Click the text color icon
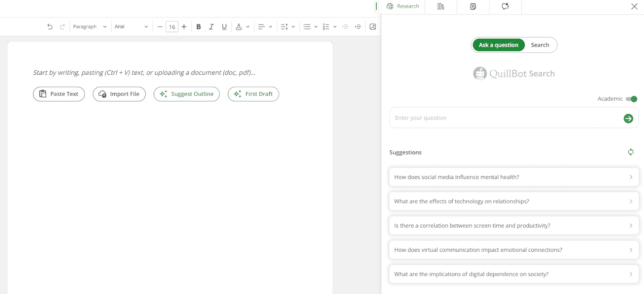This screenshot has height=294, width=644. click(239, 27)
